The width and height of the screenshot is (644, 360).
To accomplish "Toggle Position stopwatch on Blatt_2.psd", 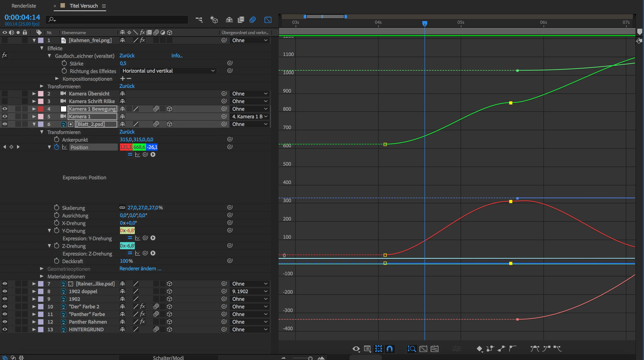I will [57, 147].
